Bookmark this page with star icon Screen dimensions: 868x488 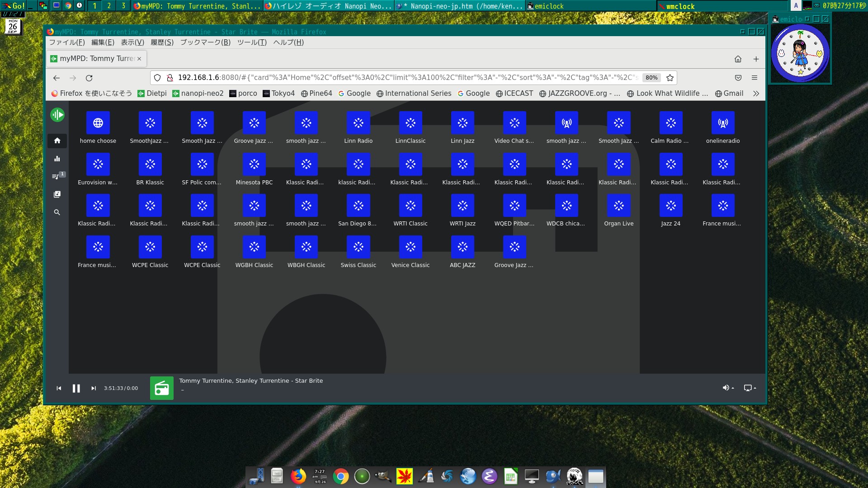(x=670, y=78)
